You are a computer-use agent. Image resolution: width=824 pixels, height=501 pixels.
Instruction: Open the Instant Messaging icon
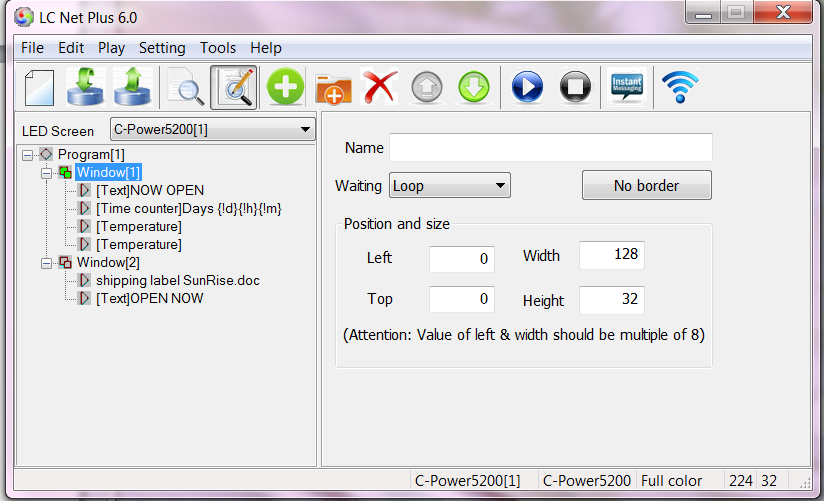(x=627, y=87)
